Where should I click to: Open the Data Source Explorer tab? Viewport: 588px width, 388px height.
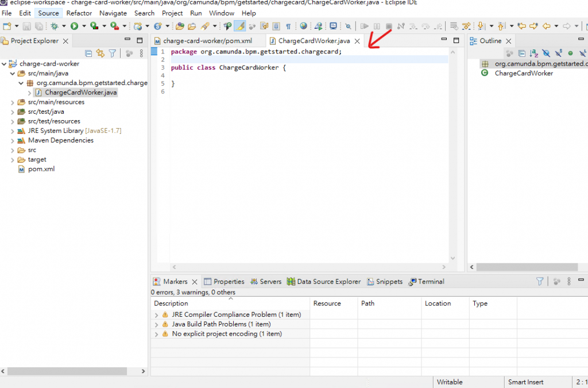coord(324,282)
